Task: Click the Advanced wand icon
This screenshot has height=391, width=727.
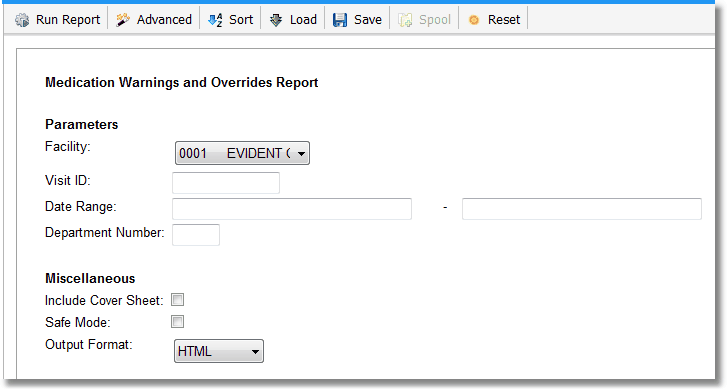Action: (x=123, y=20)
